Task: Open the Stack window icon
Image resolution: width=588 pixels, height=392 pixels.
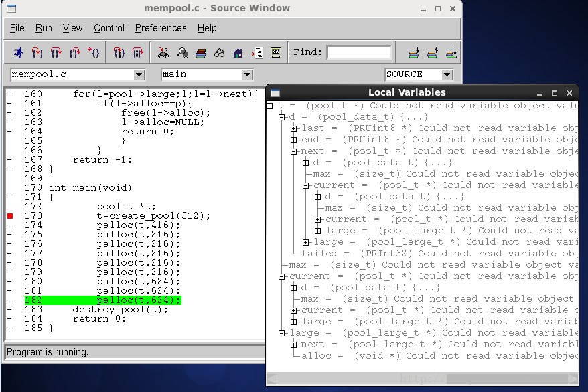Action: point(201,53)
